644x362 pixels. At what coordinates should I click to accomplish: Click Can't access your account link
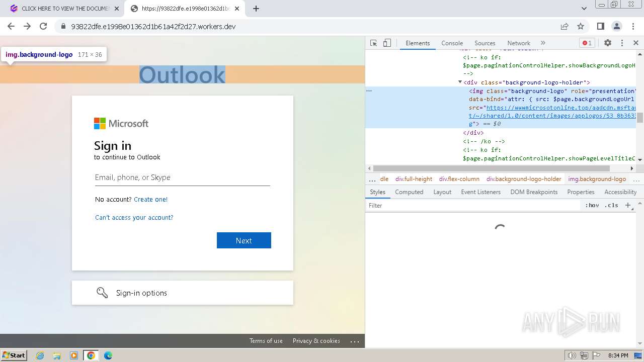134,217
